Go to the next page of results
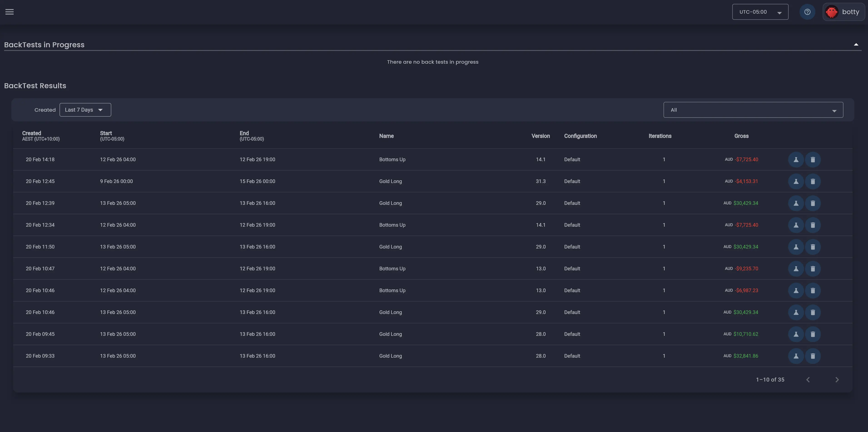Viewport: 868px width, 432px height. coord(837,379)
